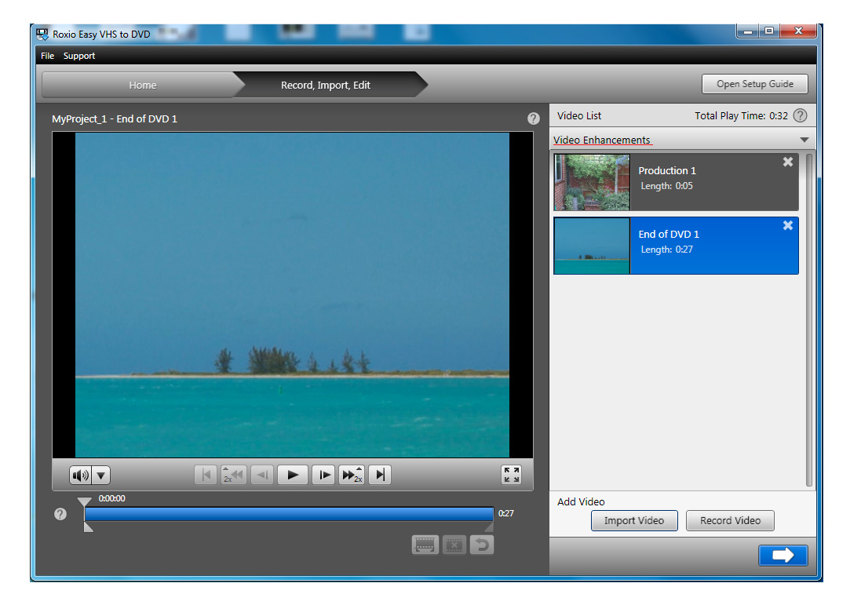Click the blue next arrow button

point(783,555)
